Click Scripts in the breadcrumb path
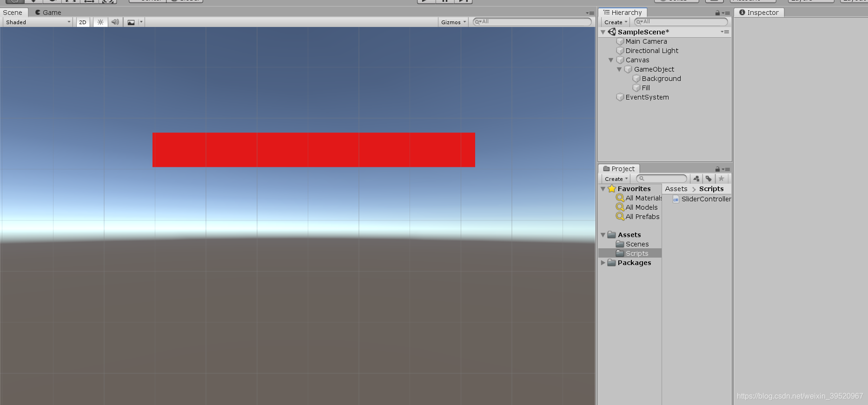 pyautogui.click(x=711, y=189)
